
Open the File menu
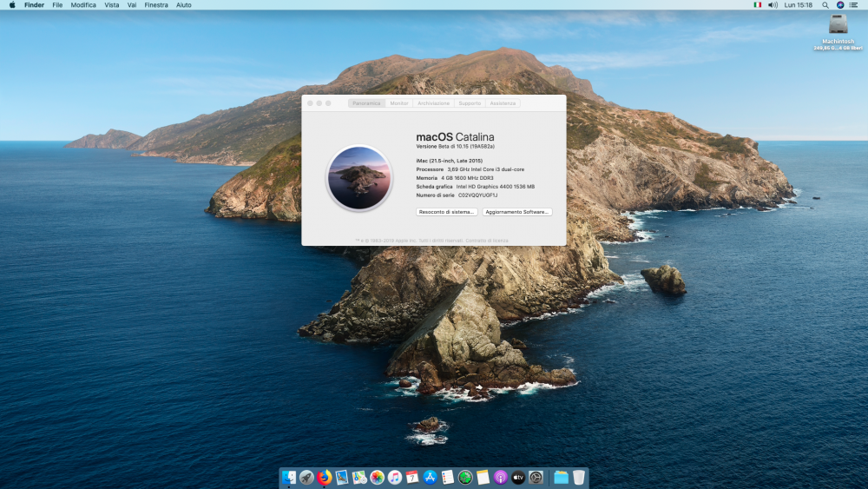pos(57,5)
